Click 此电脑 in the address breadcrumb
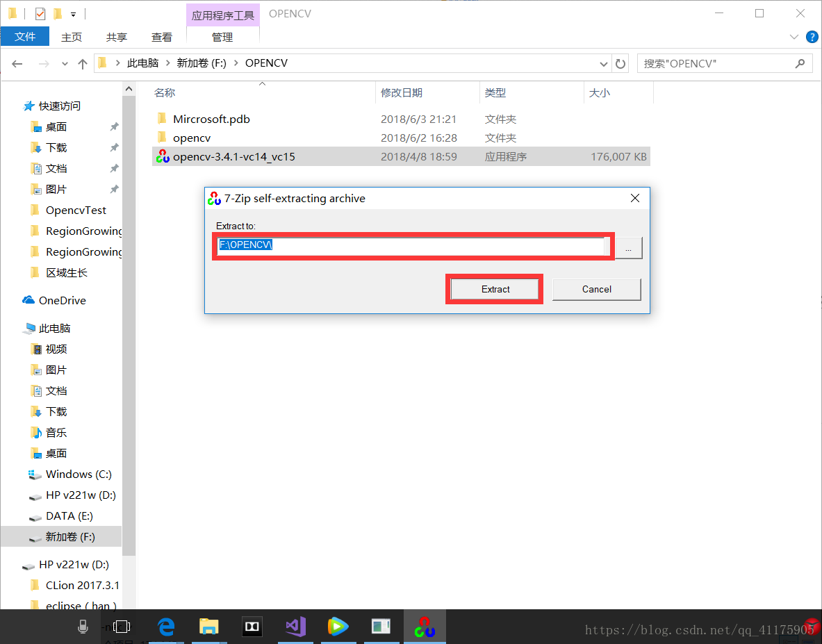This screenshot has height=644, width=822. 142,63
